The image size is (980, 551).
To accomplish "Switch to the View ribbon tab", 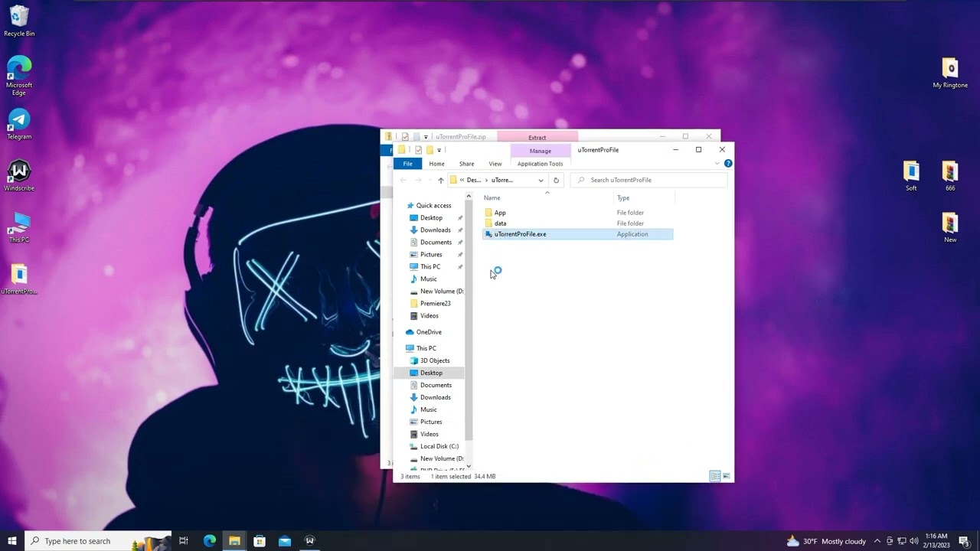I will pyautogui.click(x=495, y=164).
